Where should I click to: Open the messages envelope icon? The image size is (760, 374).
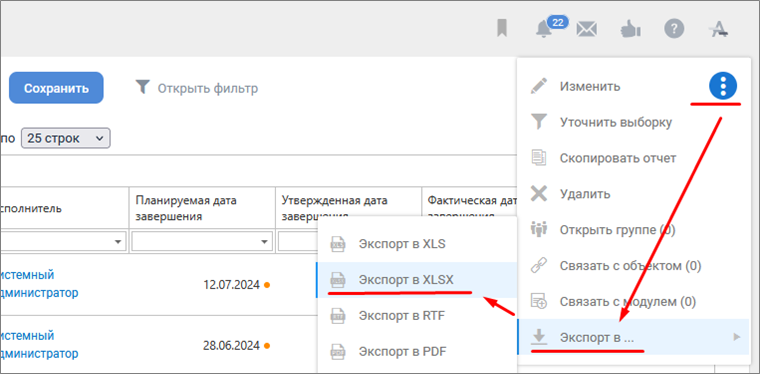[x=586, y=30]
